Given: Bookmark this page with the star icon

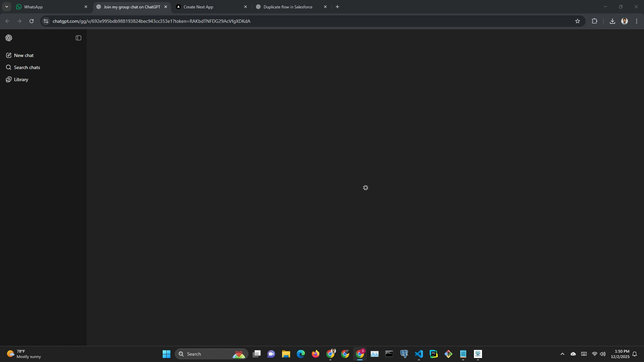Looking at the screenshot, I should [x=577, y=21].
